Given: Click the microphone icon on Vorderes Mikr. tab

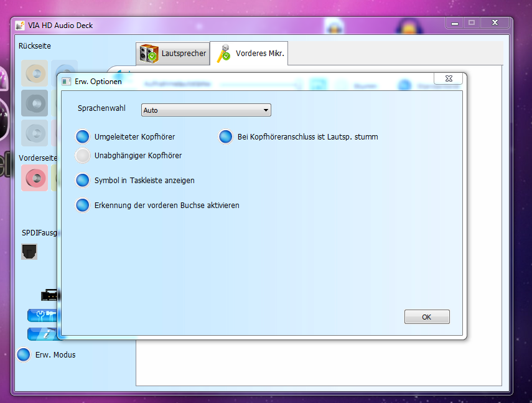Looking at the screenshot, I should (x=224, y=54).
